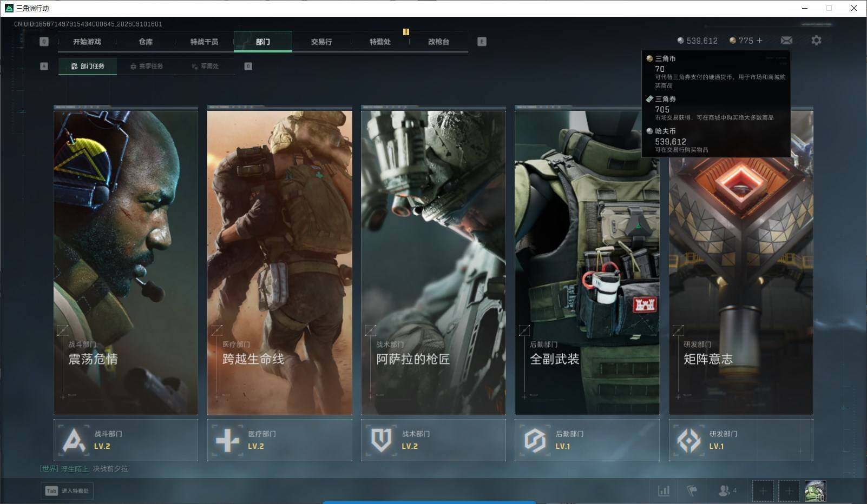Viewport: 867px width, 504px height.
Task: Click the 哈夫币 coin icon in tooltip
Action: [x=649, y=131]
